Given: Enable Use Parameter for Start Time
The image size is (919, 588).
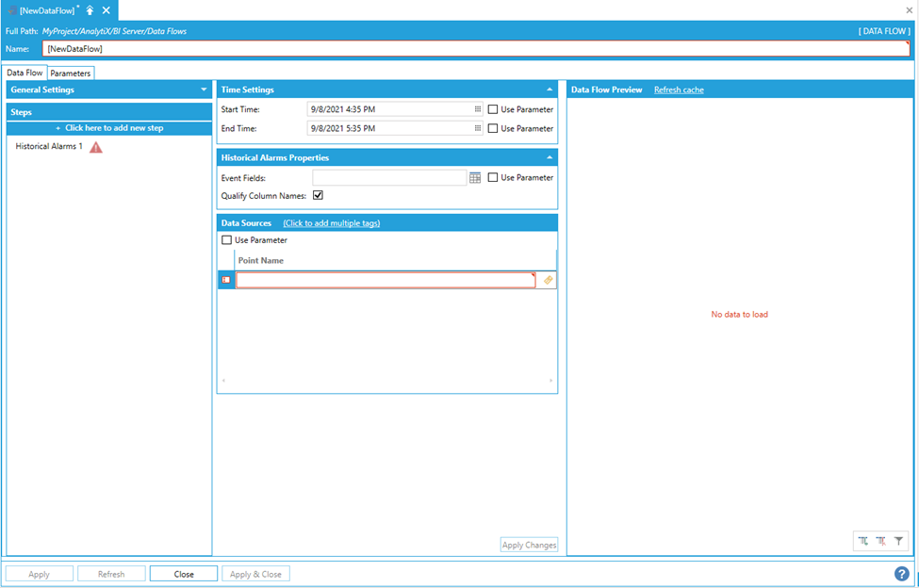Looking at the screenshot, I should tap(493, 109).
